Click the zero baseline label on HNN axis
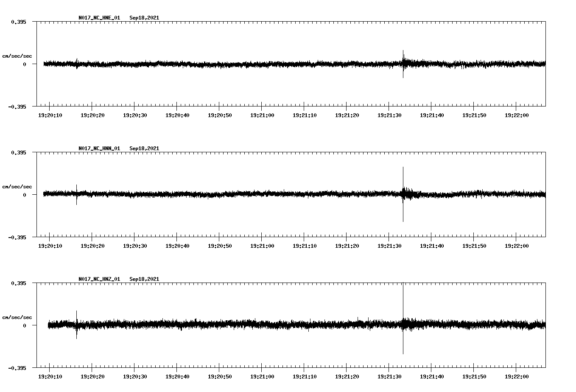 pos(25,195)
